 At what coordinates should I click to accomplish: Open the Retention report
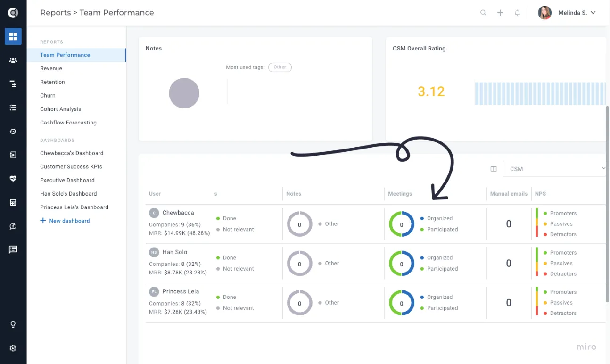52,82
